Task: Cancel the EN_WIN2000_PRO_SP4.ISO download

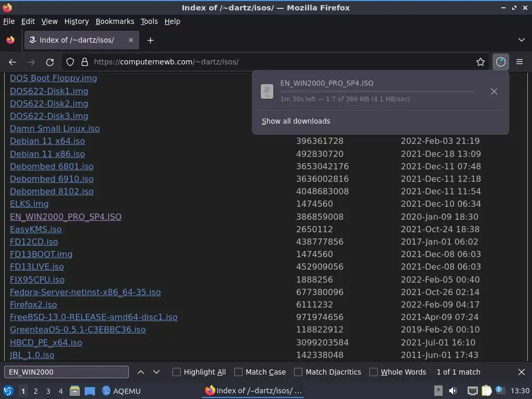Action: [x=494, y=91]
